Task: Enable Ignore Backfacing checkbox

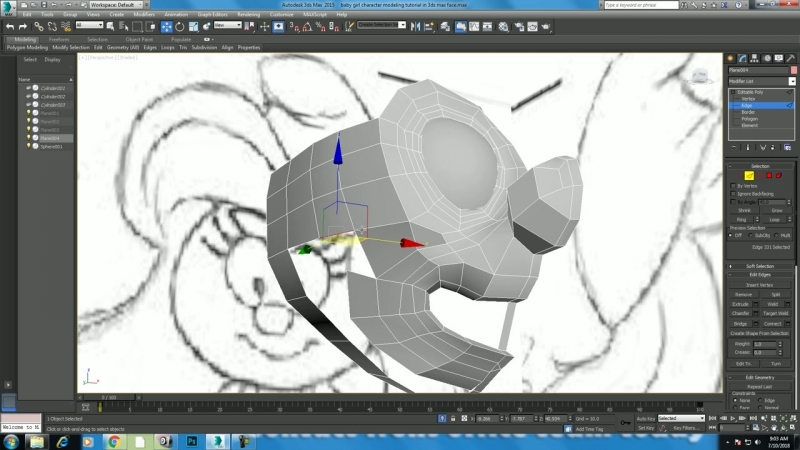Action: pos(733,194)
